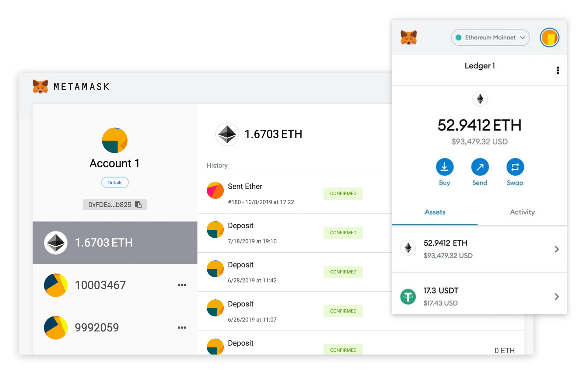This screenshot has height=381, width=588.
Task: Click the identicon of the 7/18/2019 deposit
Action: [x=215, y=229]
